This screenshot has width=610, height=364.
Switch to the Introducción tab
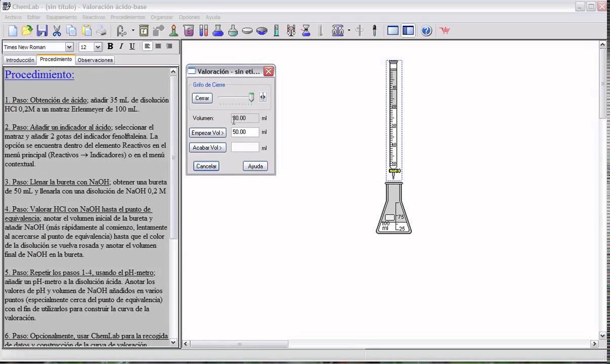tap(20, 60)
